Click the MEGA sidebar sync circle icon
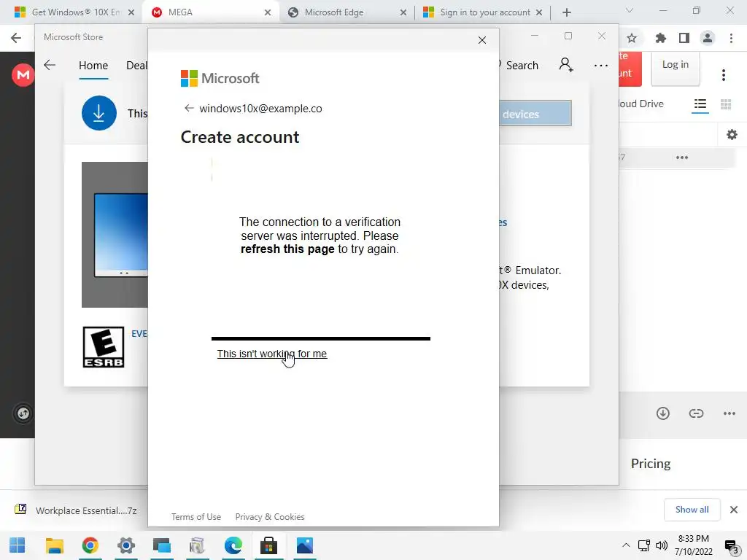The width and height of the screenshot is (747, 560). point(23,413)
